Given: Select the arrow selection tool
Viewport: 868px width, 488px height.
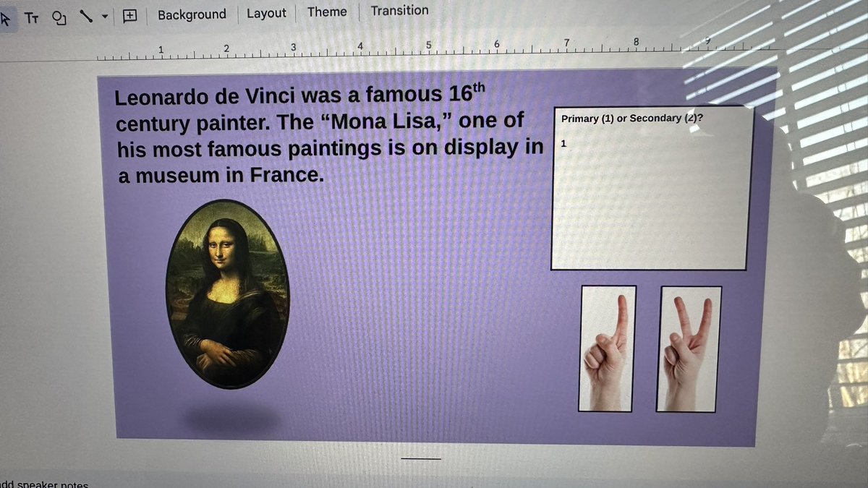Looking at the screenshot, I should (x=6, y=18).
